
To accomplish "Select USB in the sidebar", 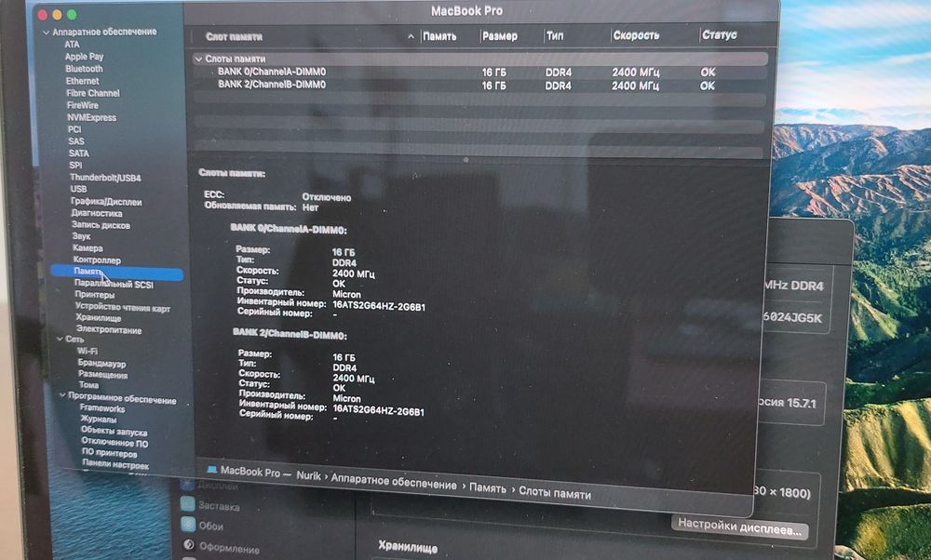I will pos(78,189).
